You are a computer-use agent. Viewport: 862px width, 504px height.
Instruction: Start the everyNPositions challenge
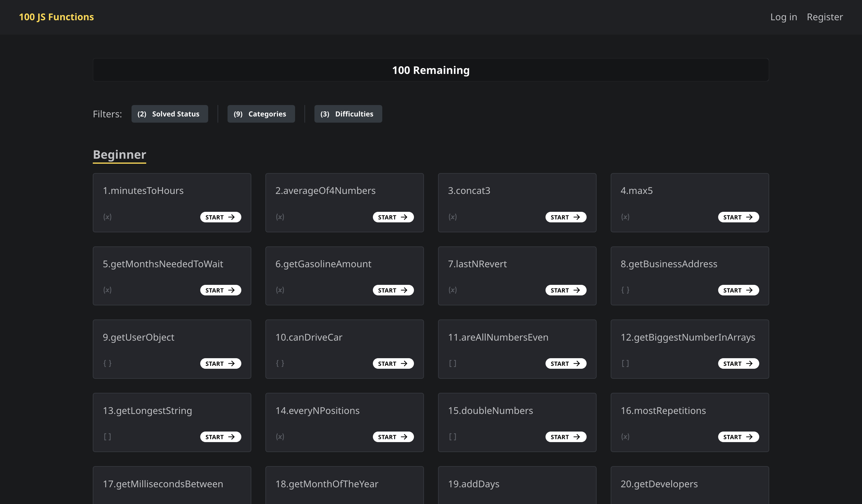(393, 437)
